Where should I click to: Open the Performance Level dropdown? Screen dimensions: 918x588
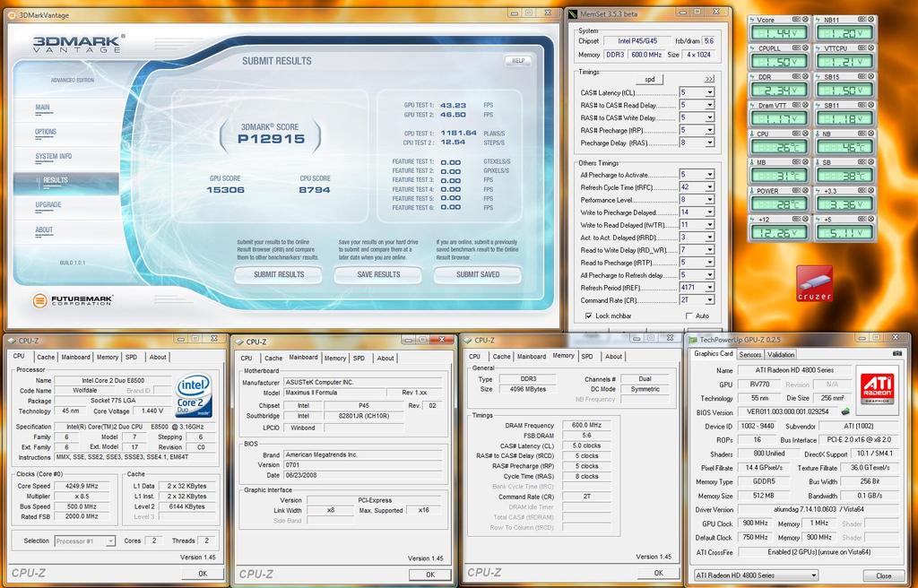(710, 200)
